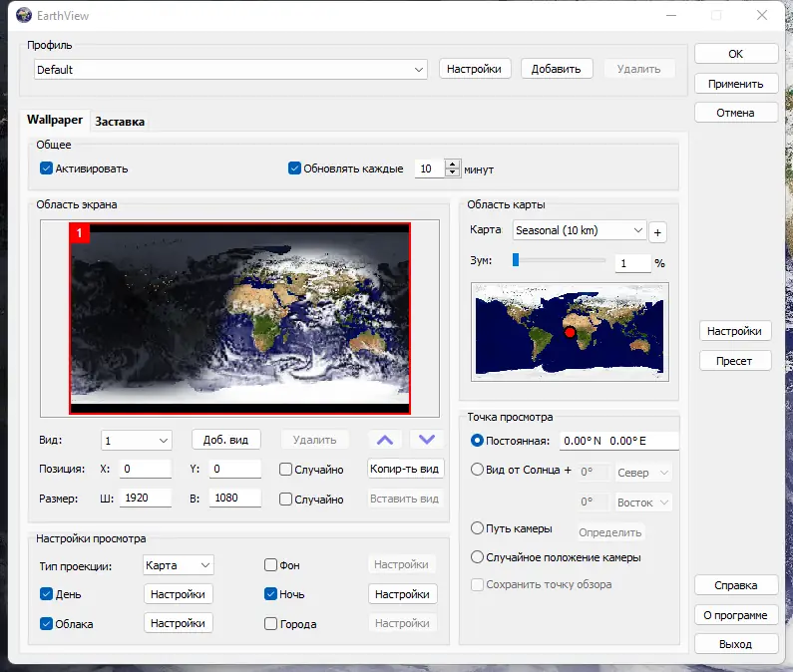Screen dimensions: 793x672
Task: Select Путь камеры radio option
Action: [477, 528]
